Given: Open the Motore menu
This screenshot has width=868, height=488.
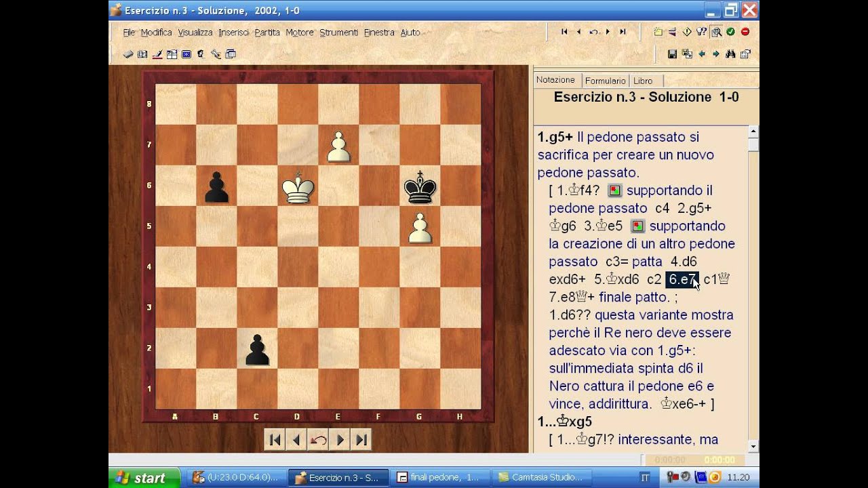Looking at the screenshot, I should (300, 33).
